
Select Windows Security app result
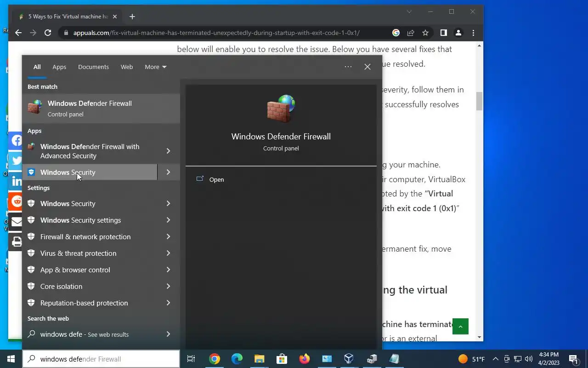click(90, 172)
